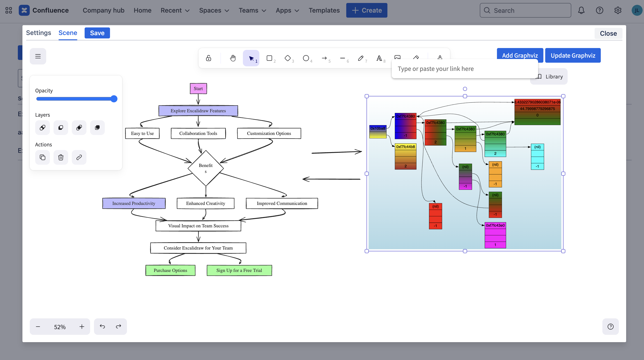Screen dimensions: 644x360
Task: Click the blue Save button
Action: [x=97, y=33]
